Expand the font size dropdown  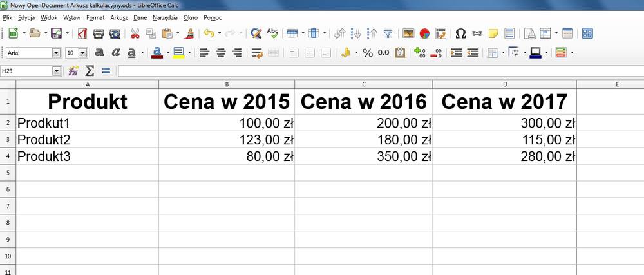[x=84, y=53]
